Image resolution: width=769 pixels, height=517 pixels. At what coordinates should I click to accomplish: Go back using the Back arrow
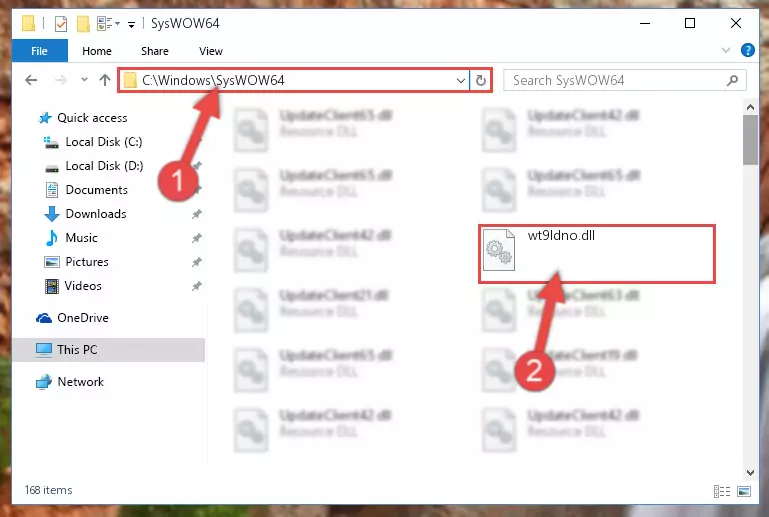coord(31,80)
